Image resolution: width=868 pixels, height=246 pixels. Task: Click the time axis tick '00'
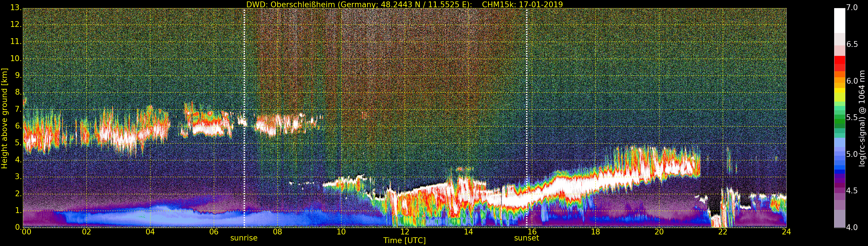[27, 232]
